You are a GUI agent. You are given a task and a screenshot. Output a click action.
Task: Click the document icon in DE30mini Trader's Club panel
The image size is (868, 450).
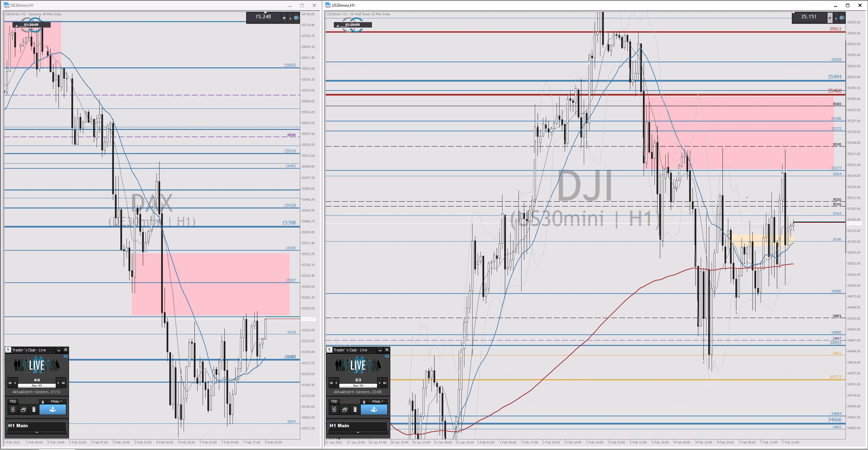point(13,410)
